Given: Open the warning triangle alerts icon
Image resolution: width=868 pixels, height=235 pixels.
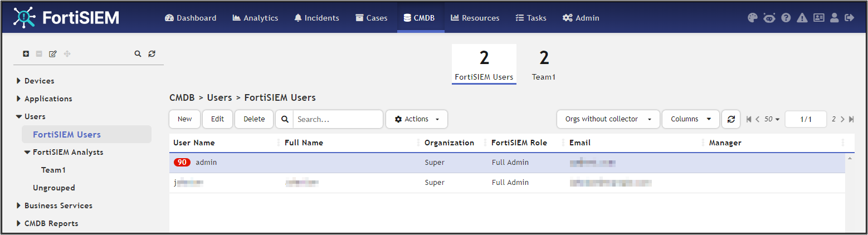Looking at the screenshot, I should point(802,18).
